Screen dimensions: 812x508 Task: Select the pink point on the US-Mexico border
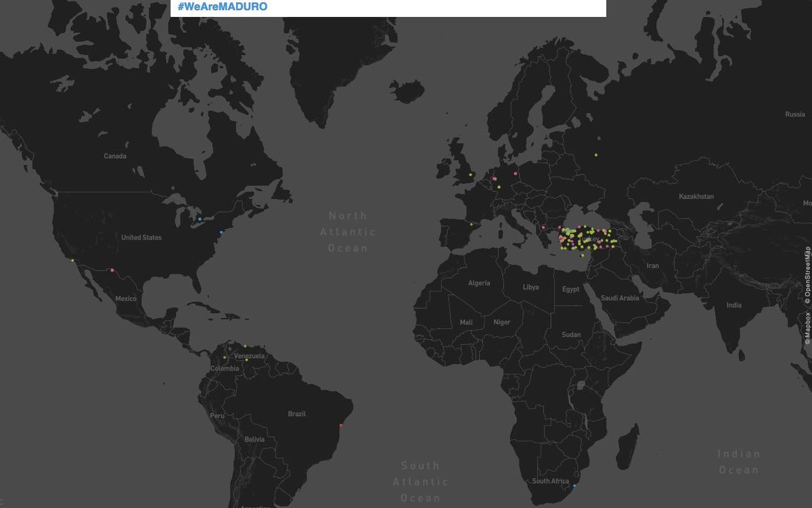(x=112, y=271)
